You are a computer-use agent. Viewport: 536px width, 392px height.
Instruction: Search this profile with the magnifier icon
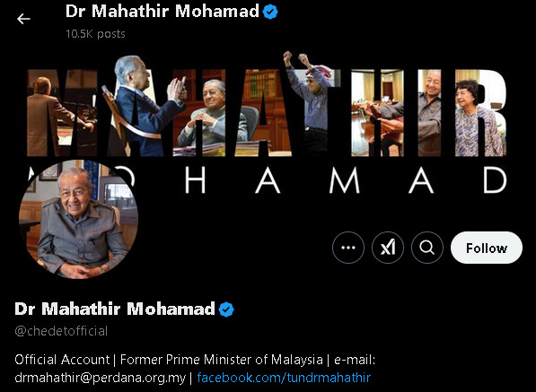427,248
